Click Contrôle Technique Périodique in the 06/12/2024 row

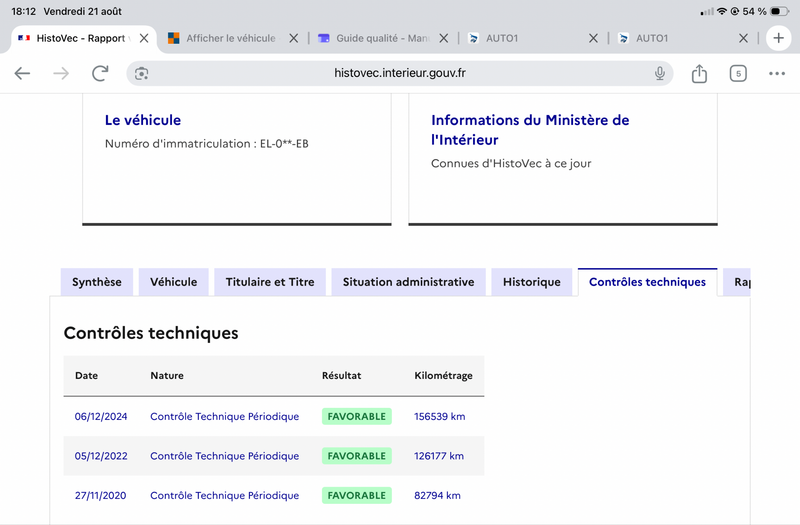[224, 416]
